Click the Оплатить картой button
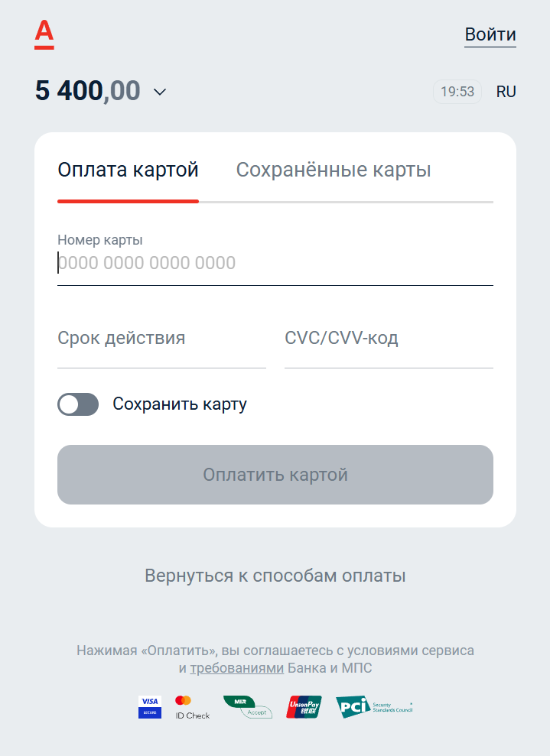The width and height of the screenshot is (550, 756). click(x=275, y=475)
